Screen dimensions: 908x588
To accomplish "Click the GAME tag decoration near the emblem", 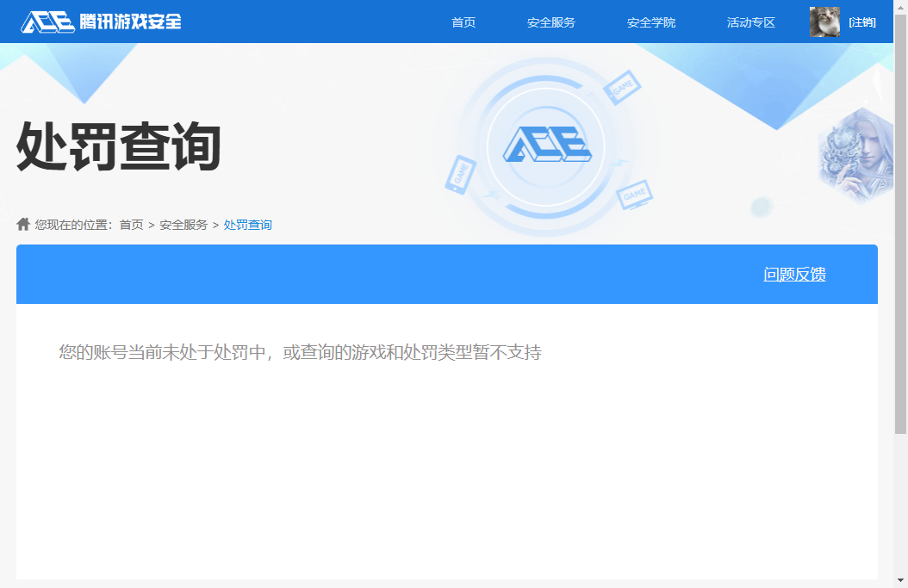I will 621,87.
